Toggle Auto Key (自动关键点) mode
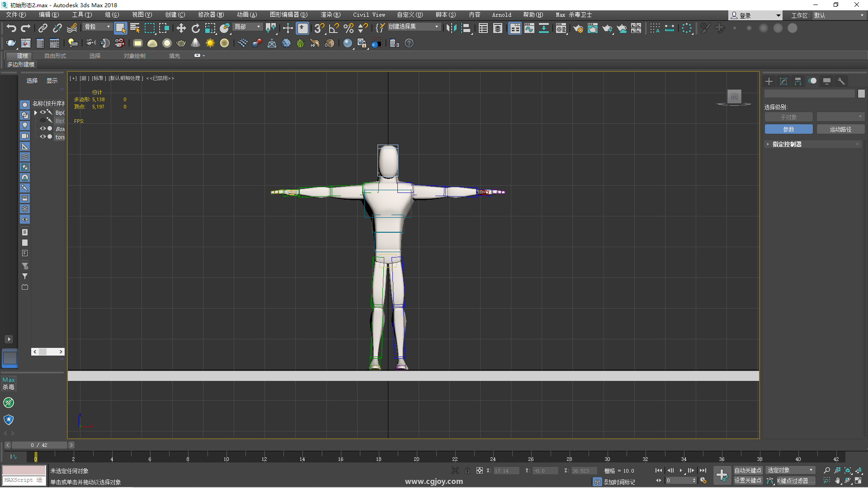This screenshot has width=868, height=488. click(x=748, y=470)
